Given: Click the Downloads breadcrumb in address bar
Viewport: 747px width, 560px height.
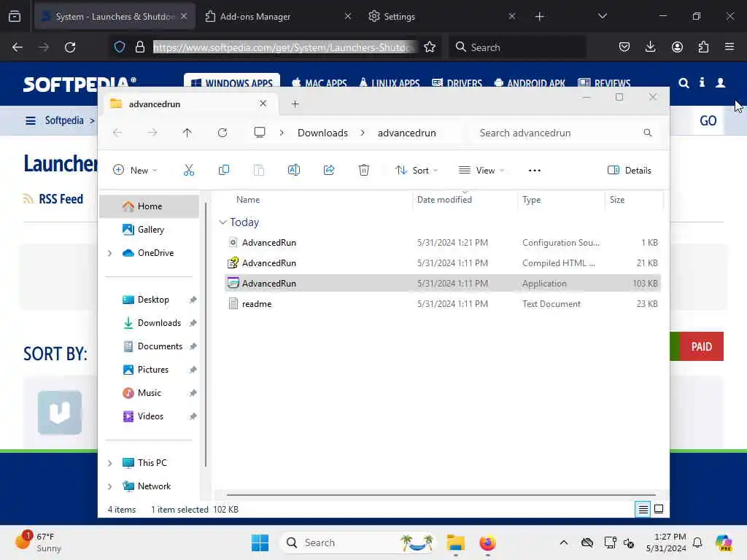Looking at the screenshot, I should click(x=322, y=133).
